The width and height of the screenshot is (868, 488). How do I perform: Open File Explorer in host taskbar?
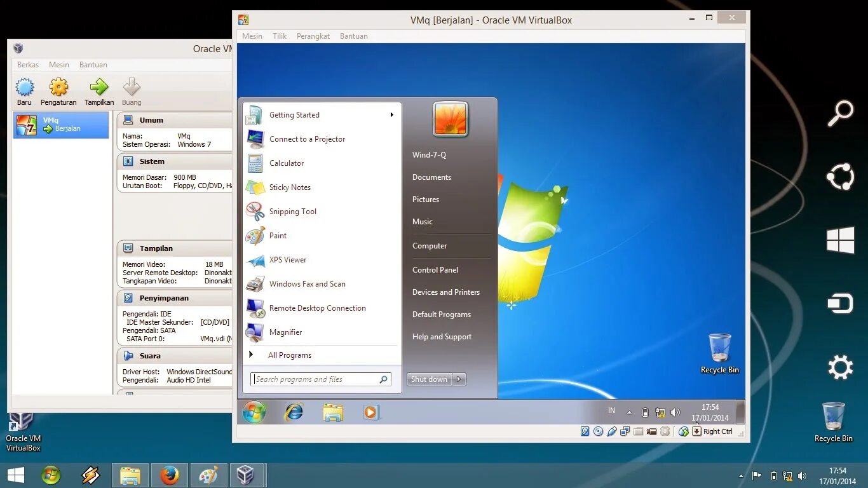[x=130, y=475]
